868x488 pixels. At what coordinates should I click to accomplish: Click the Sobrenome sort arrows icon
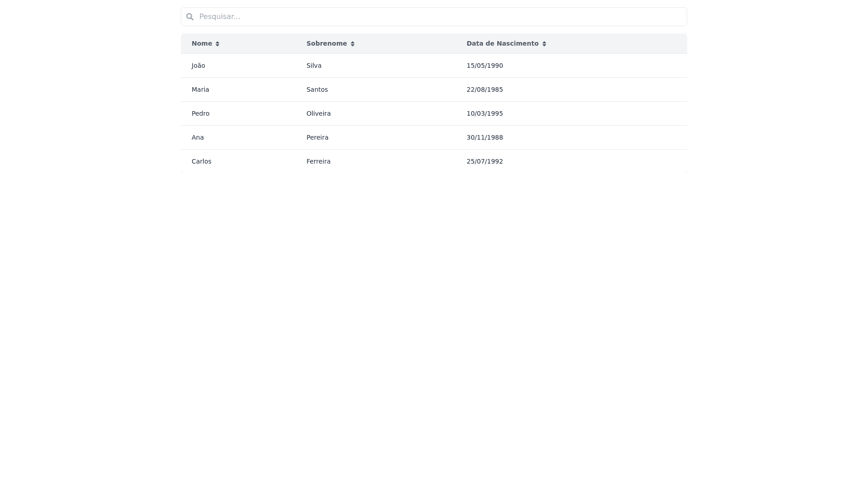click(x=353, y=44)
